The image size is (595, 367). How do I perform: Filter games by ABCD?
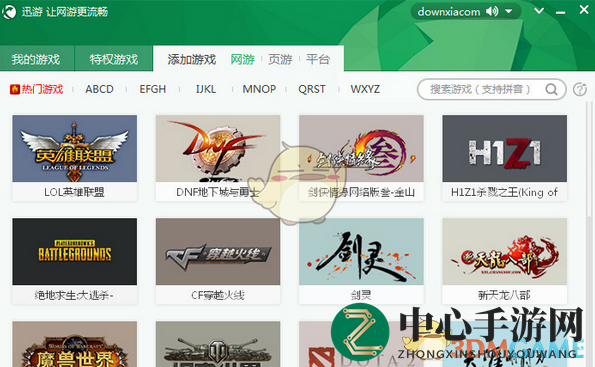pyautogui.click(x=99, y=89)
